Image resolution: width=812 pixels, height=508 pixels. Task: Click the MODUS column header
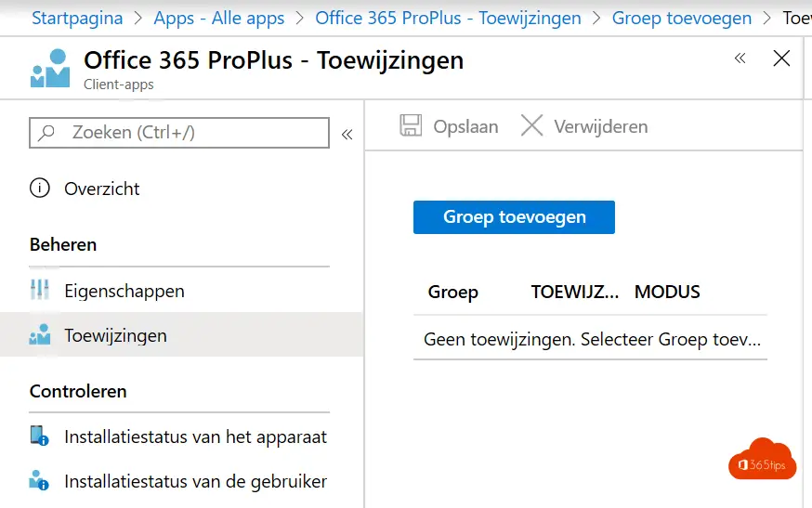[667, 292]
